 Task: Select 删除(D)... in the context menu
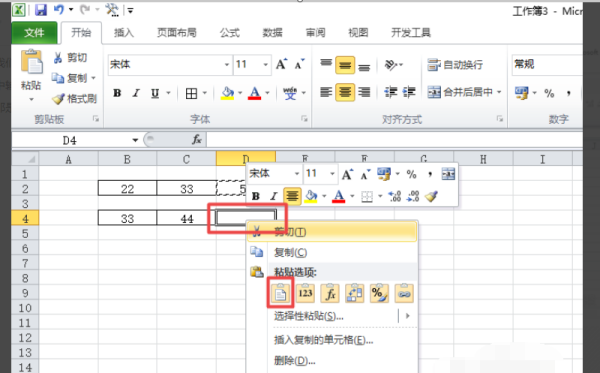click(332, 360)
